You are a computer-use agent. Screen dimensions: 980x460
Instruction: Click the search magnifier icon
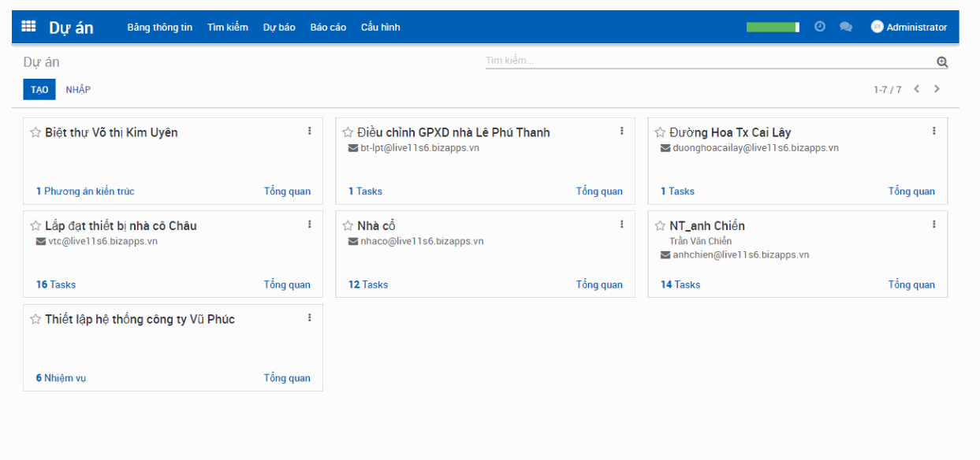coord(941,60)
